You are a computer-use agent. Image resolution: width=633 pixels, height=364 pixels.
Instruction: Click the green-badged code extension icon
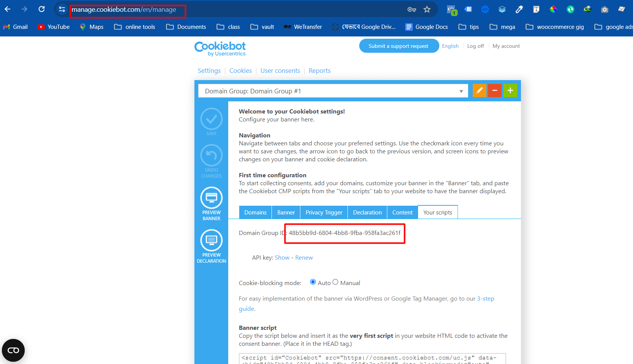click(x=451, y=10)
